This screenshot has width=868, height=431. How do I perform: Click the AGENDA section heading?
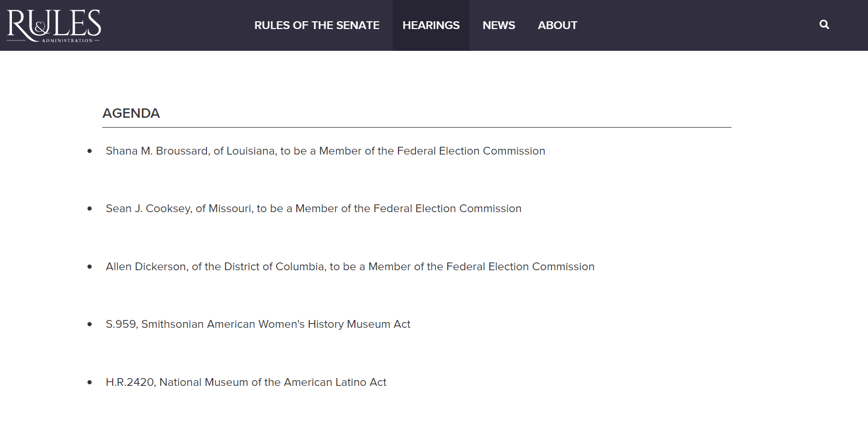pos(131,113)
